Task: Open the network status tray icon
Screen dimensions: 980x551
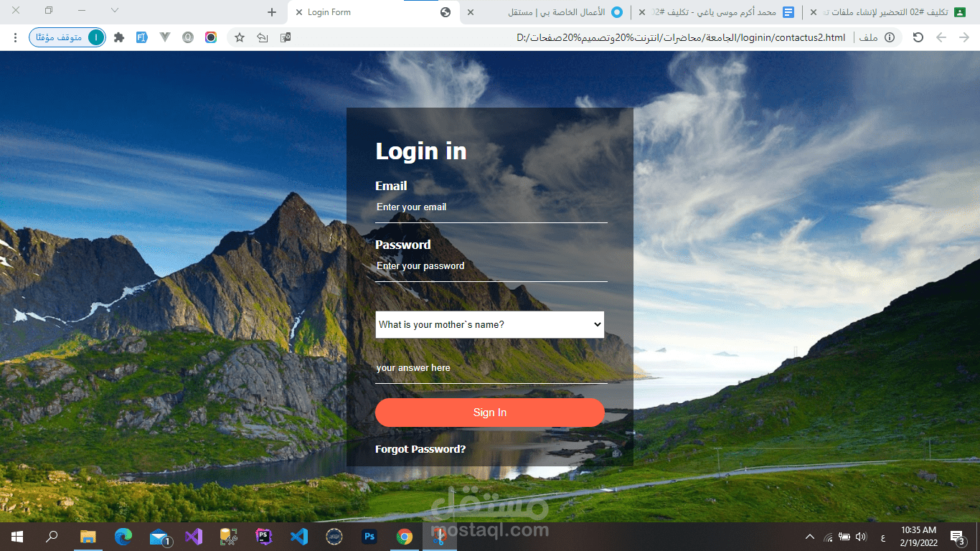Action: pyautogui.click(x=828, y=537)
